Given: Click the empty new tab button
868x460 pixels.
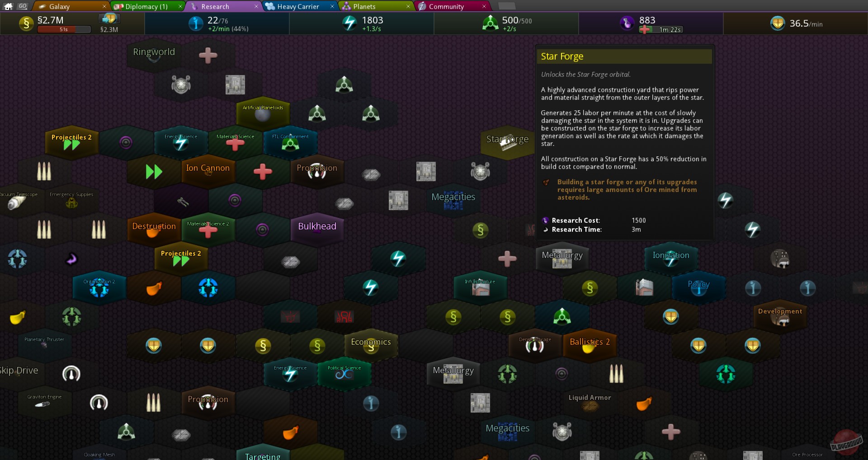Looking at the screenshot, I should [506, 6].
